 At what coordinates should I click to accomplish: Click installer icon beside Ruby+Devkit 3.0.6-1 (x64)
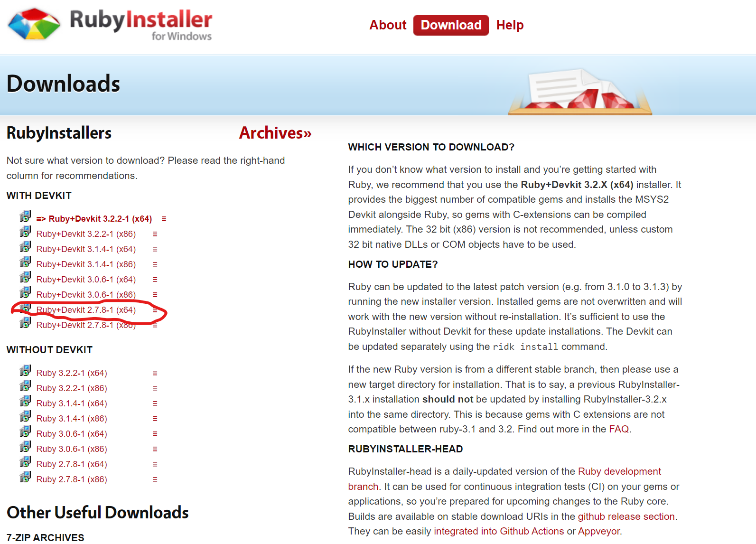point(25,278)
